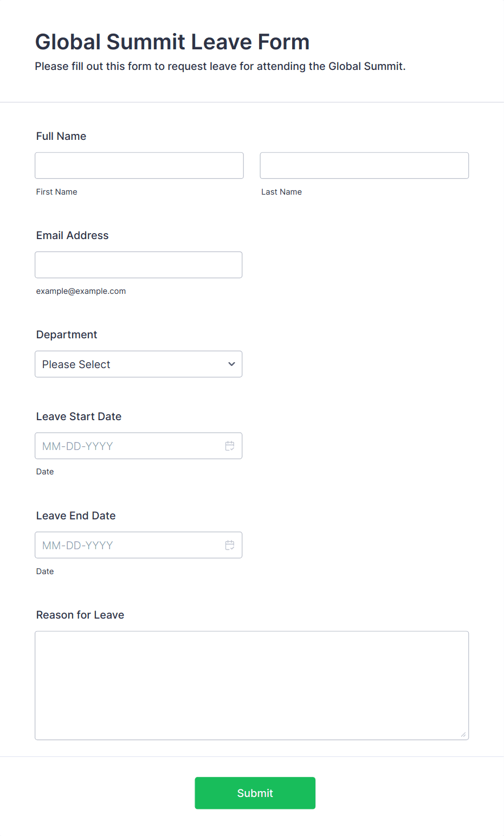Submit the leave form with the green button
The height and width of the screenshot is (836, 504).
pos(255,793)
